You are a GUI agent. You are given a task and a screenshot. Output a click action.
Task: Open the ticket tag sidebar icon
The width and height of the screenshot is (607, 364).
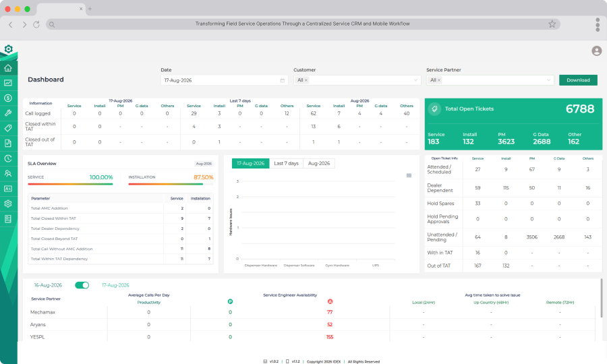[8, 128]
